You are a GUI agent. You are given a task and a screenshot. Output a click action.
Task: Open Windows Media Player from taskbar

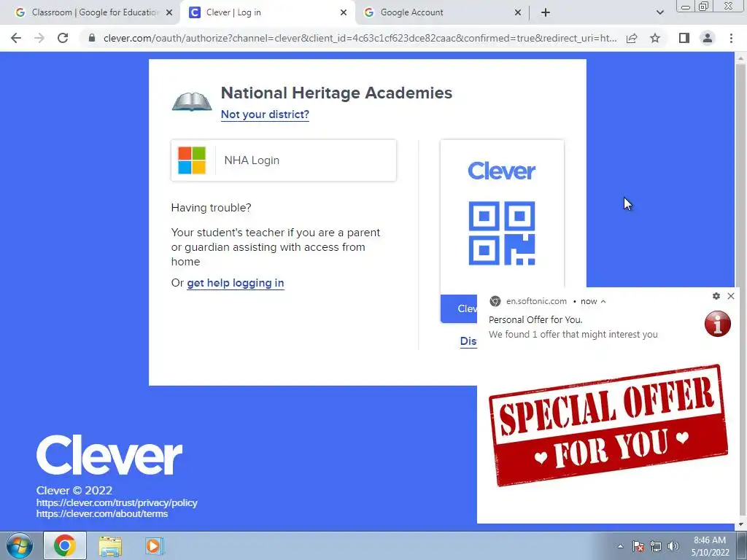[153, 545]
